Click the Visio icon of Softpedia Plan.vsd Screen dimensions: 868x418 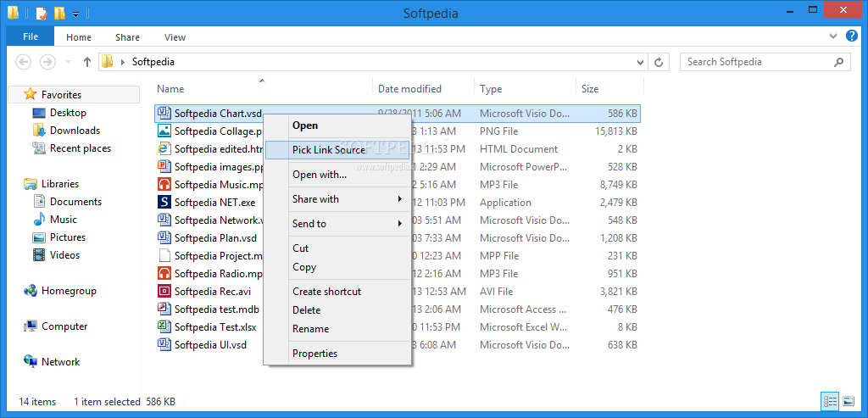[x=164, y=237]
